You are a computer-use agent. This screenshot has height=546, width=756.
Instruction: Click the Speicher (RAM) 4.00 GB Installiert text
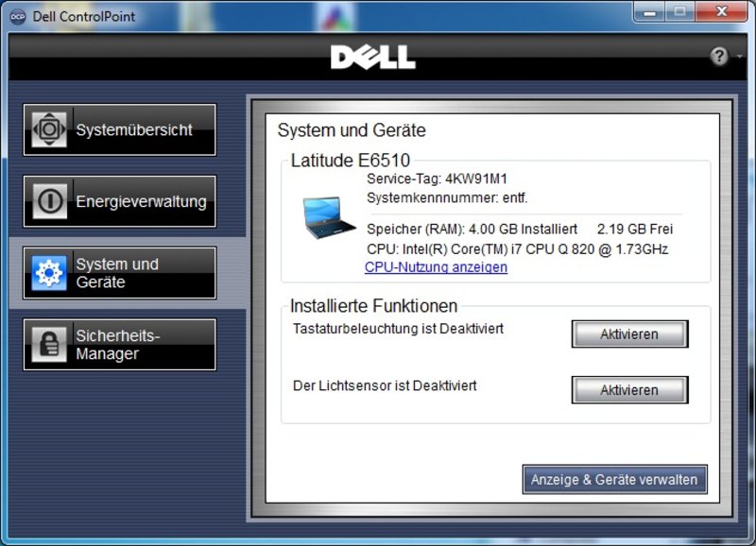click(x=472, y=229)
